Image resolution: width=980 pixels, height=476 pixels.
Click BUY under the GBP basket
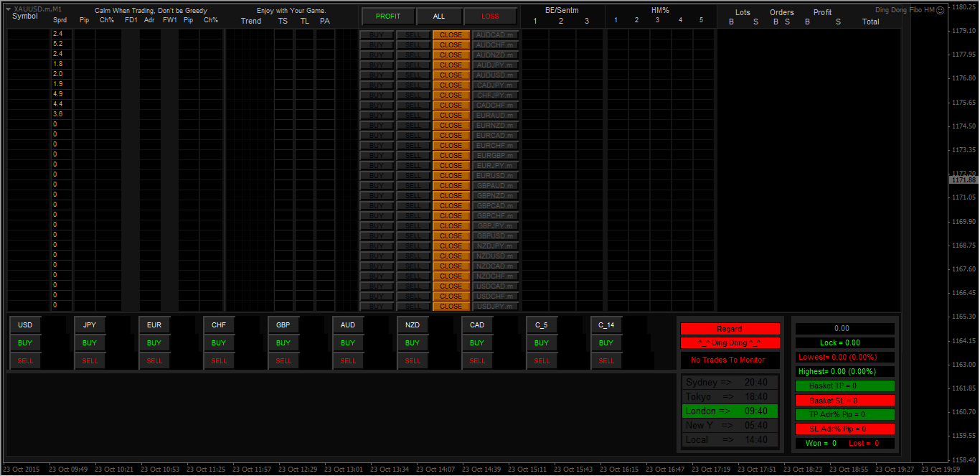pyautogui.click(x=283, y=342)
